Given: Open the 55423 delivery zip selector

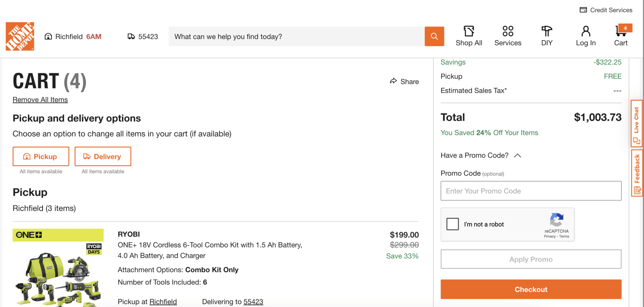Looking at the screenshot, I should point(142,36).
